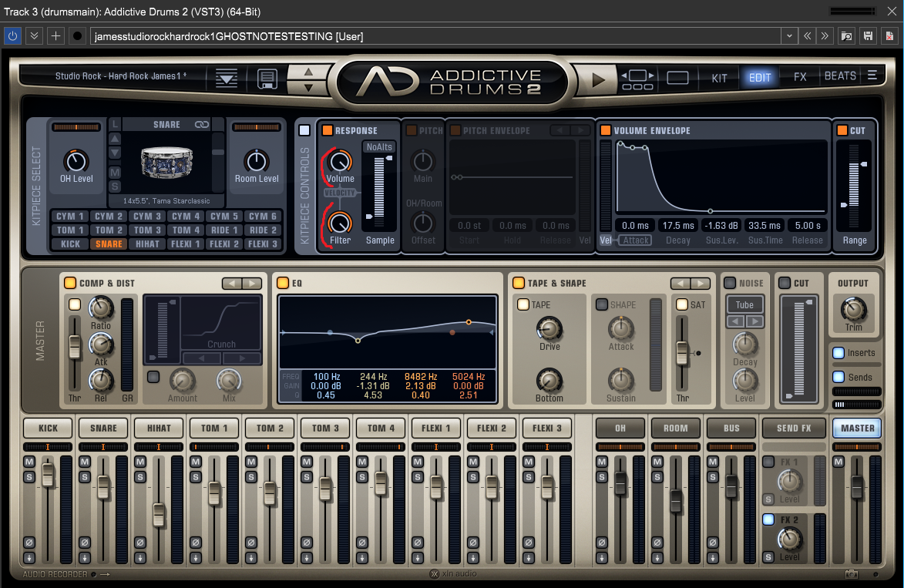This screenshot has width=904, height=588.
Task: Open the hamburger menu next to BEATS
Action: tap(872, 76)
